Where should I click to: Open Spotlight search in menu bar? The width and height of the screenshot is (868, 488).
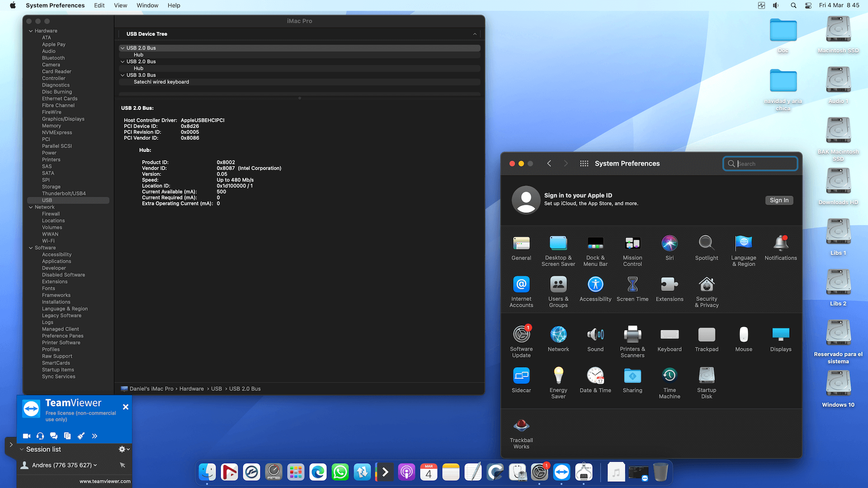click(x=793, y=5)
